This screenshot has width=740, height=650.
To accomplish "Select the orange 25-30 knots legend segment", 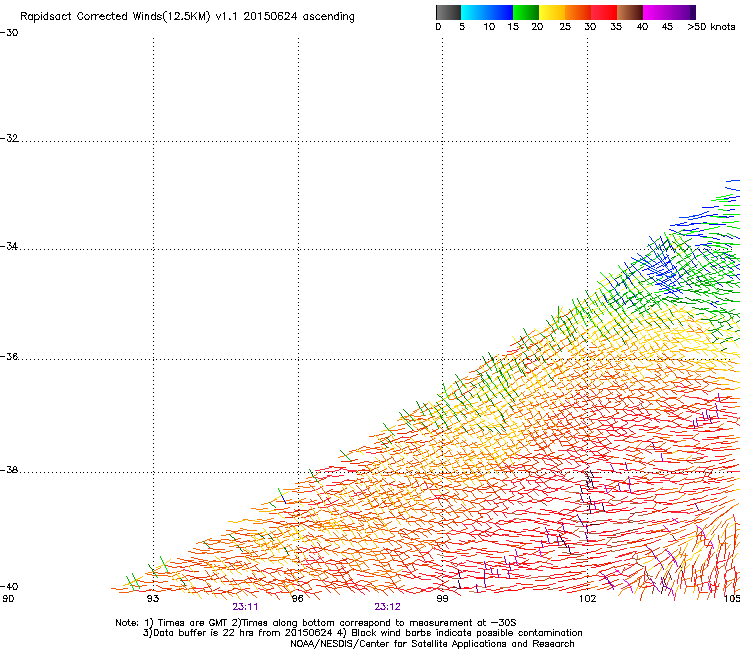I will pos(578,12).
